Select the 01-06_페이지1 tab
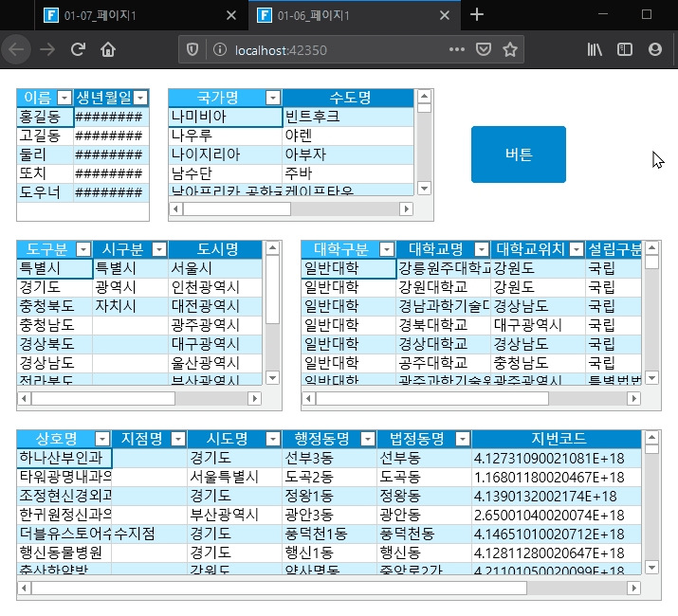Screen dimensions: 678x616 pos(341,15)
